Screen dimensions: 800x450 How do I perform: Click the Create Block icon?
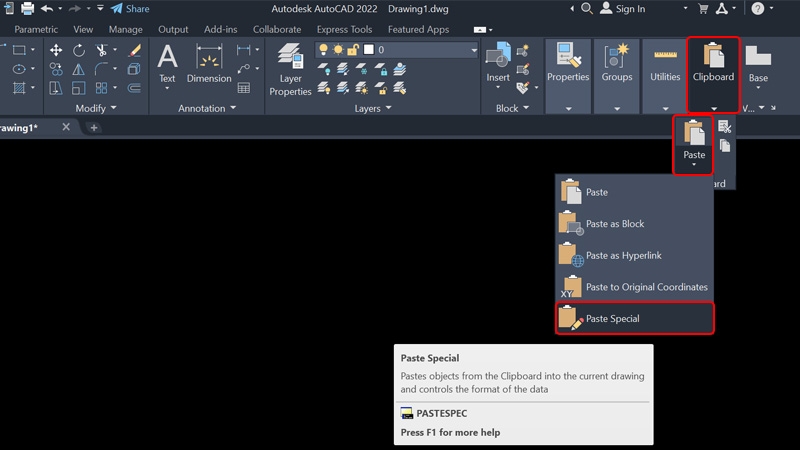[x=522, y=51]
